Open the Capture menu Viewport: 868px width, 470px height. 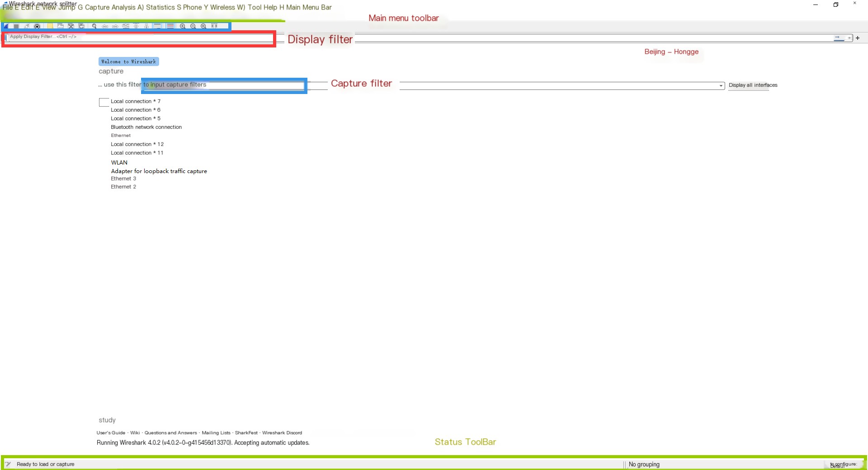98,8
